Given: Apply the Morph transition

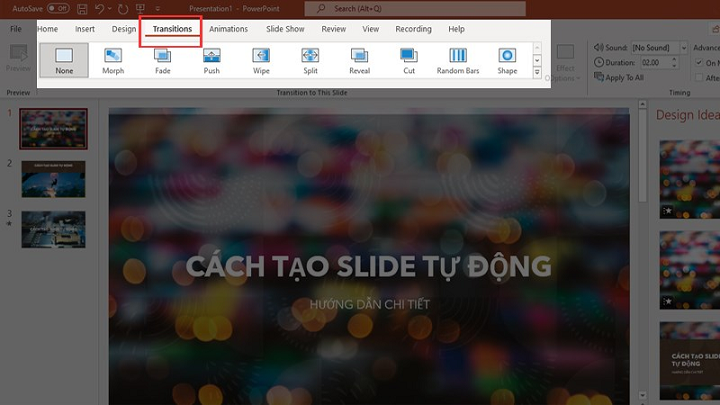Looking at the screenshot, I should coord(113,60).
